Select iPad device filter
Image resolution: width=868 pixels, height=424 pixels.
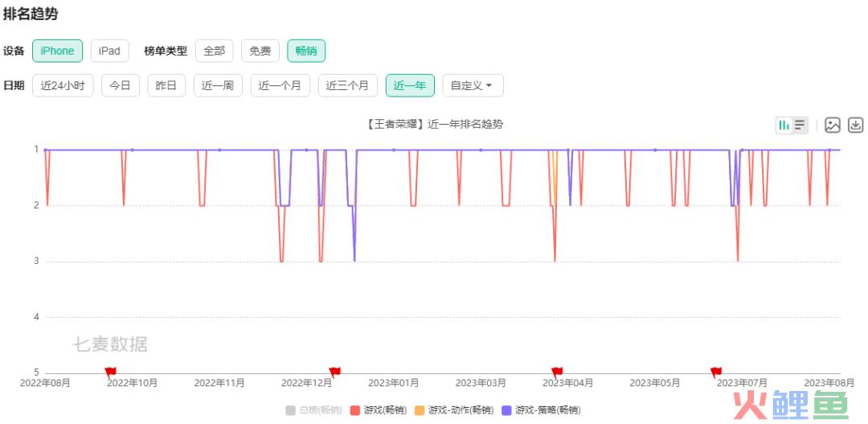click(x=109, y=51)
